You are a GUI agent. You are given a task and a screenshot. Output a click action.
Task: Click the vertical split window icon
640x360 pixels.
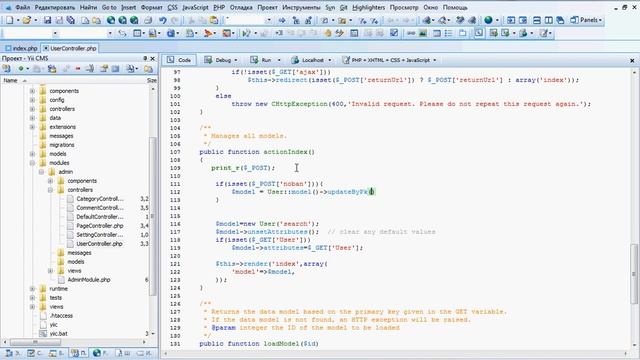549,20
